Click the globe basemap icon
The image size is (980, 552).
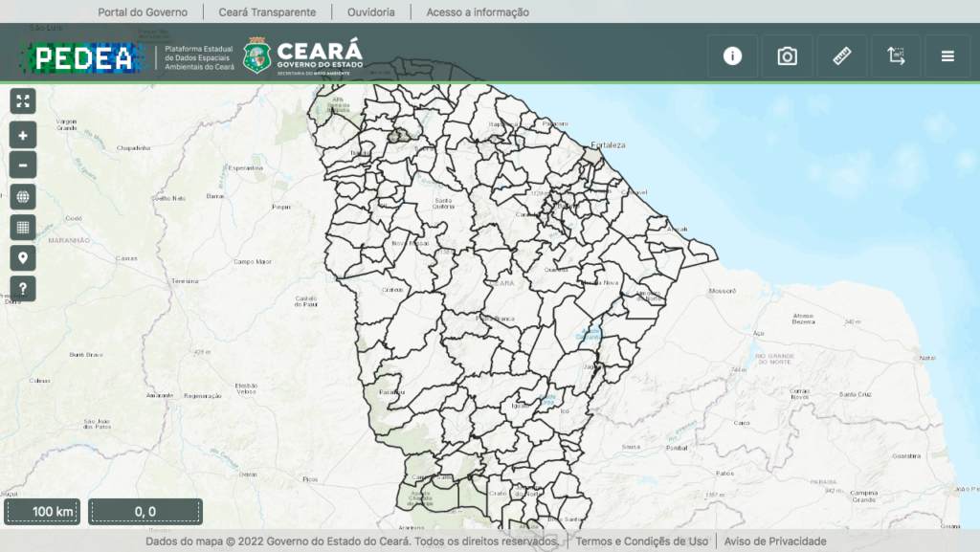click(23, 197)
